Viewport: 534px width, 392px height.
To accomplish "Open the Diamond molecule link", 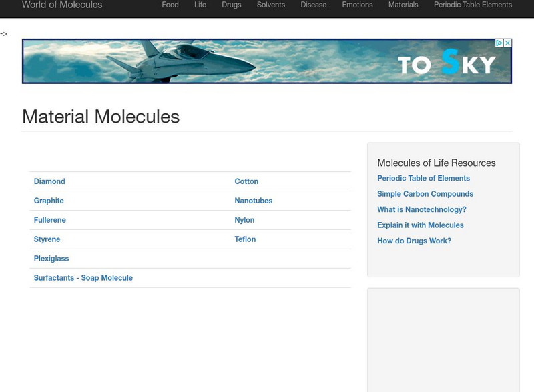I will click(x=49, y=181).
